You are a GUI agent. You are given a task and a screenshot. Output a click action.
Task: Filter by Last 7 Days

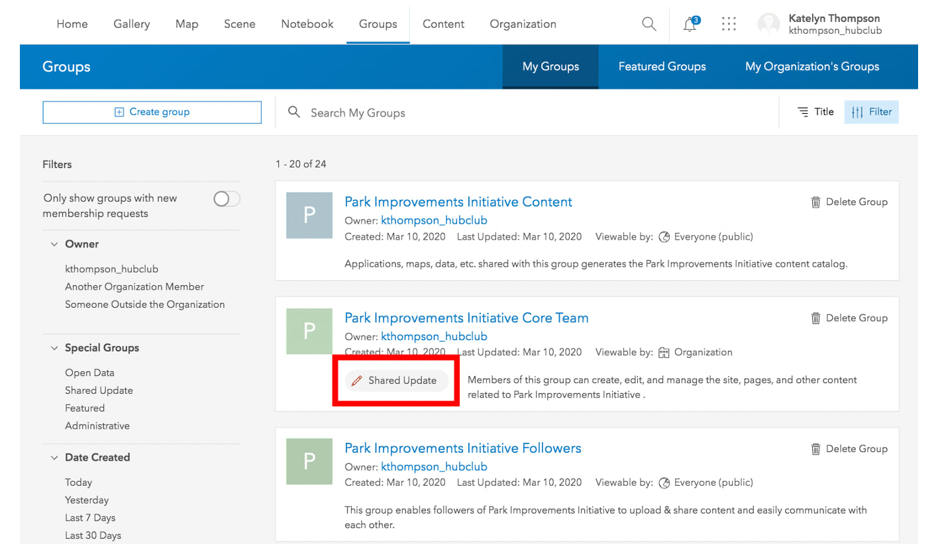pyautogui.click(x=90, y=518)
